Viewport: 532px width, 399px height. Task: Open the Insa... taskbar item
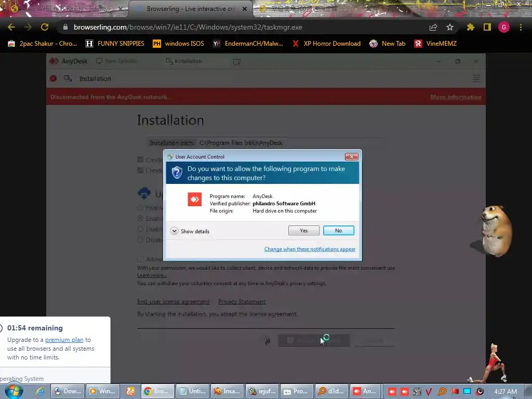tap(228, 391)
